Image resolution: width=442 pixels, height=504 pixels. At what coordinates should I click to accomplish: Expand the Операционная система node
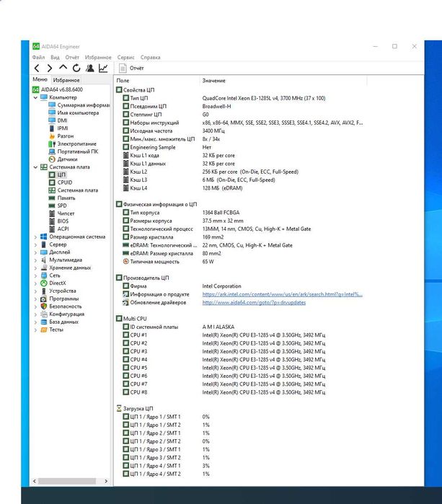(x=35, y=237)
